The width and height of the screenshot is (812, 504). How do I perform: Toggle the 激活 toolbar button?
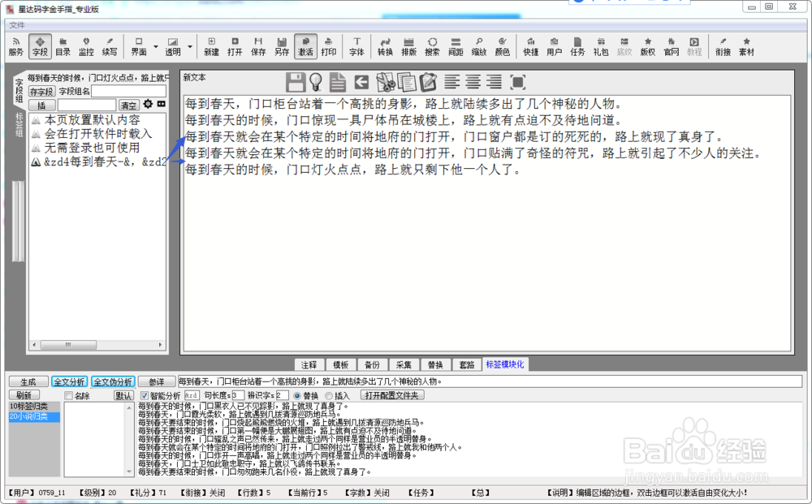point(305,46)
